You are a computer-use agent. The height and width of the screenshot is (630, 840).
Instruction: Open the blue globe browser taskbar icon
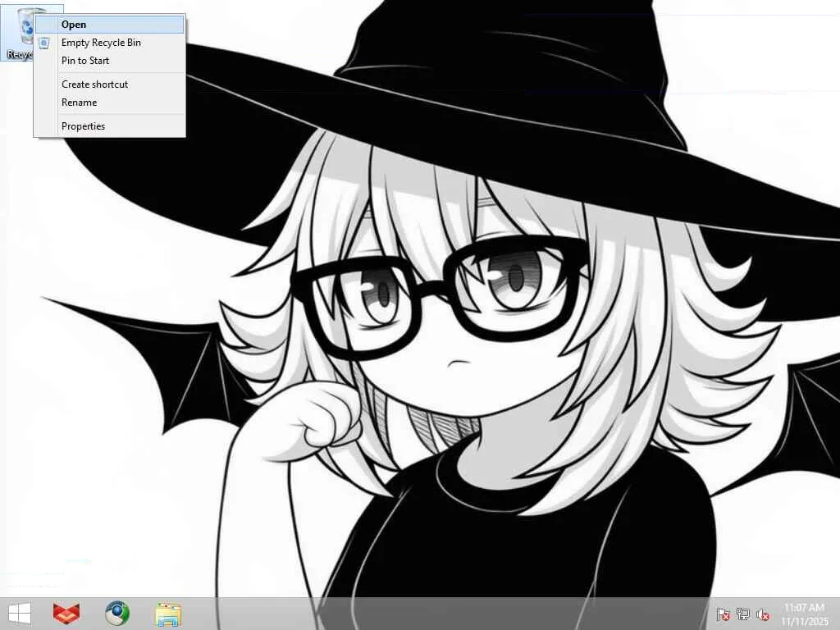[116, 614]
